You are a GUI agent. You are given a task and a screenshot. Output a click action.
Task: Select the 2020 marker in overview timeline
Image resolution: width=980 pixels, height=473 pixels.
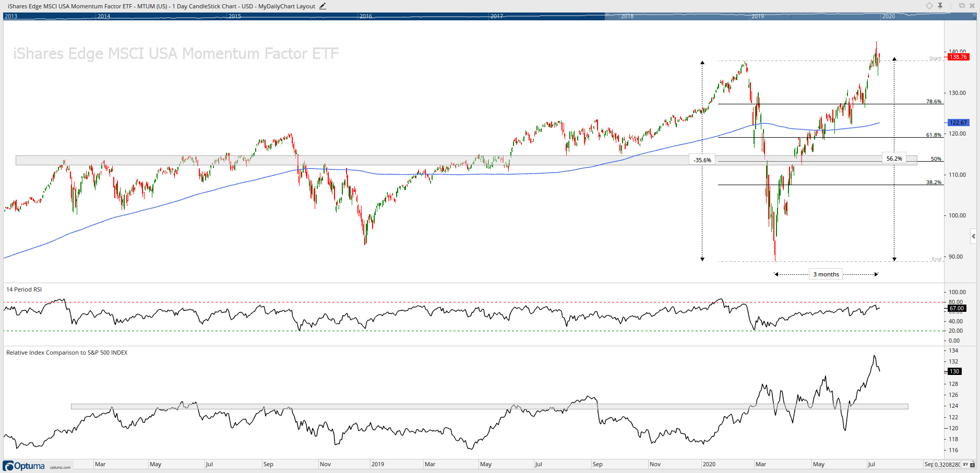click(x=889, y=16)
